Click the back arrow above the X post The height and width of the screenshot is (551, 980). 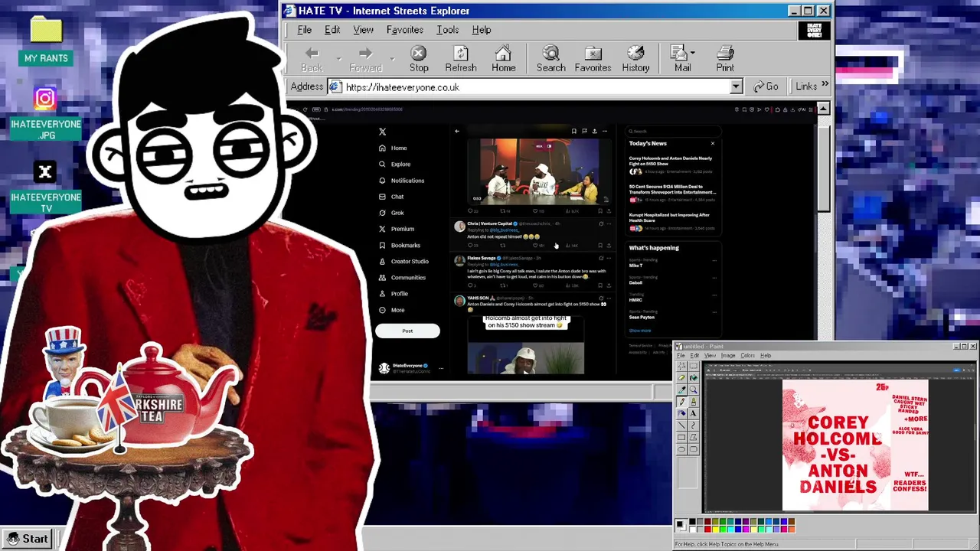(457, 132)
